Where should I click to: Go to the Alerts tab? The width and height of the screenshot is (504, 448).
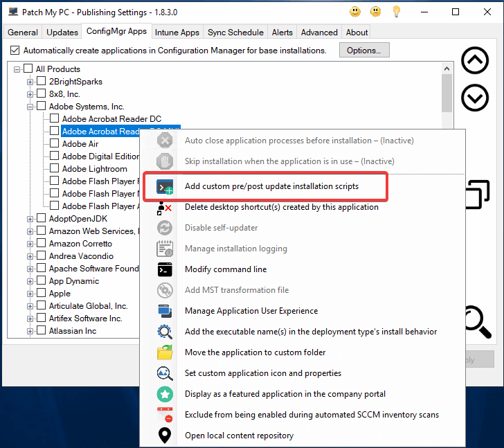pyautogui.click(x=282, y=33)
